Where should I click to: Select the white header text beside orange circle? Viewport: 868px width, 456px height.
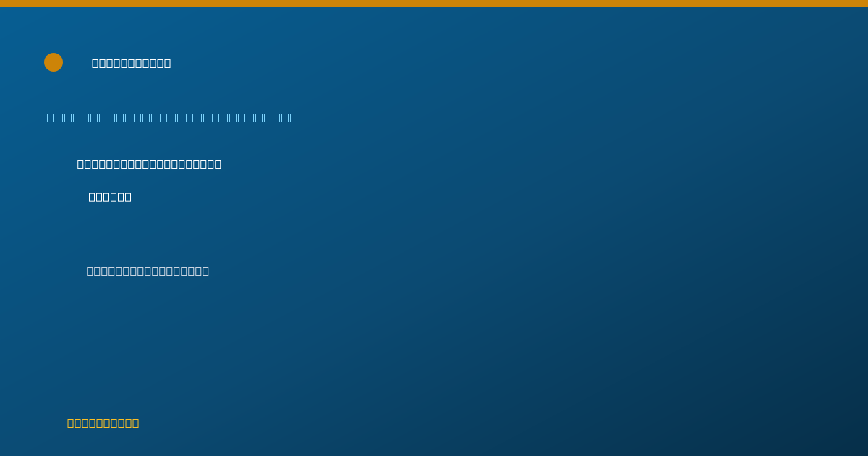[x=132, y=64]
